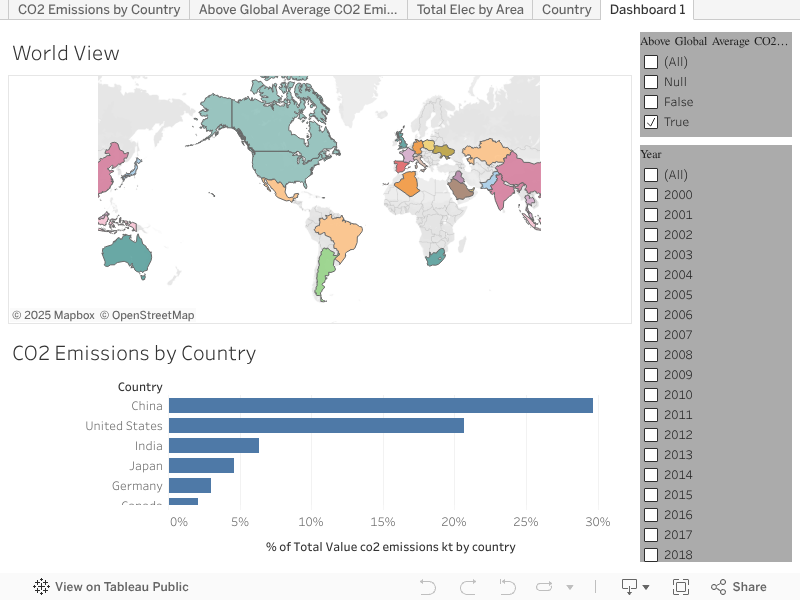
Task: Expand the download dropdown caret
Action: click(x=646, y=588)
